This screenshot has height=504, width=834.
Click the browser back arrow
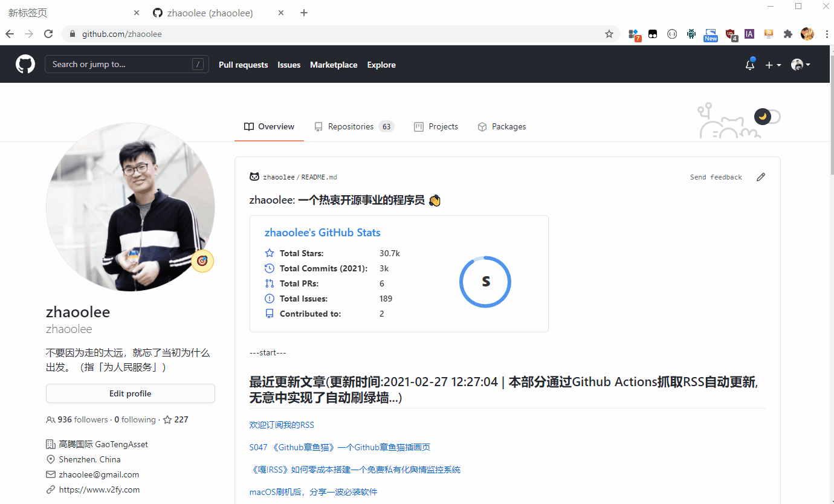point(10,34)
